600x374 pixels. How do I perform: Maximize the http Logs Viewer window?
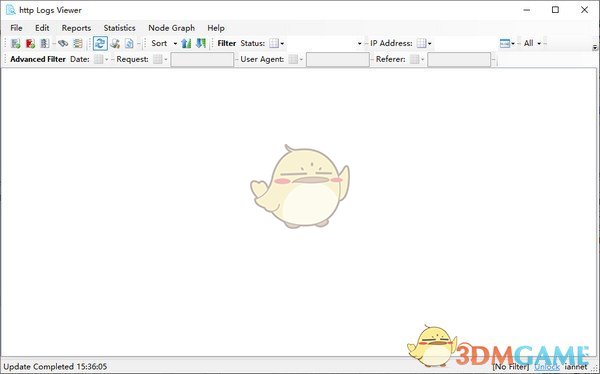[556, 10]
